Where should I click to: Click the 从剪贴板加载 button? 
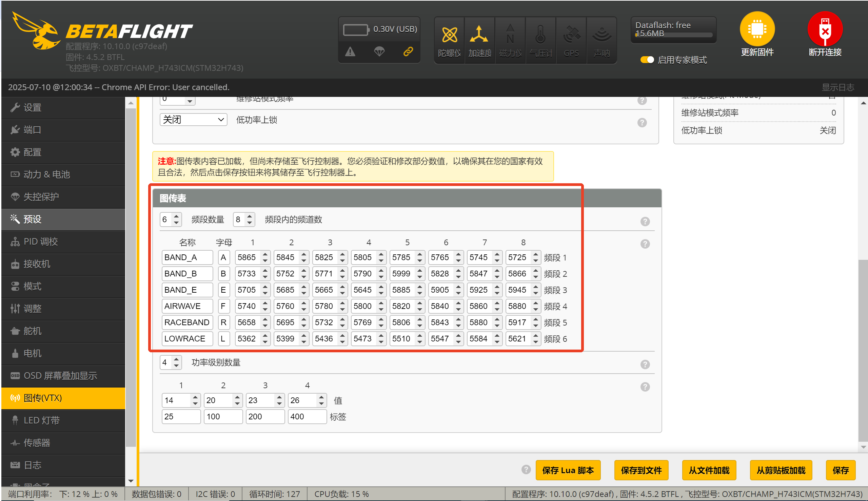tap(781, 470)
